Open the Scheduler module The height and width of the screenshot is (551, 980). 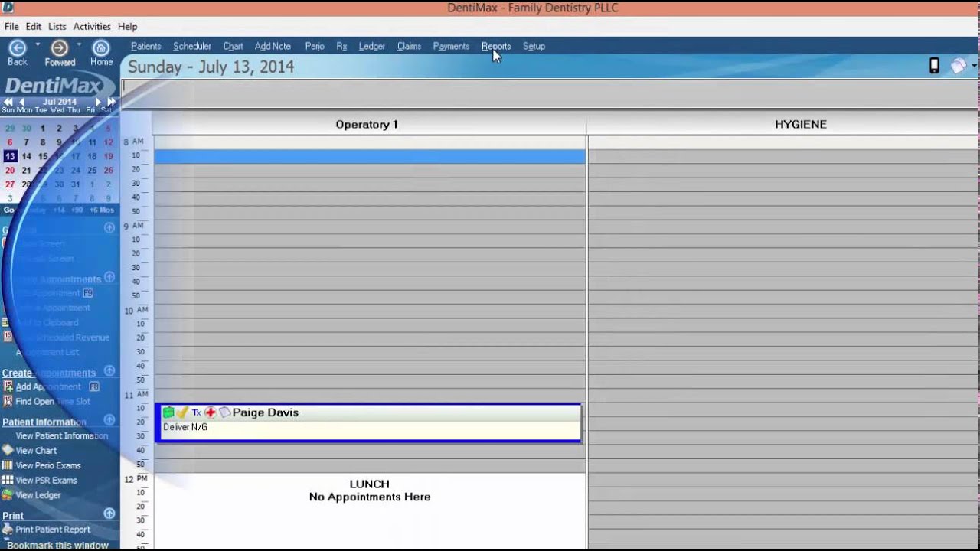coord(192,47)
